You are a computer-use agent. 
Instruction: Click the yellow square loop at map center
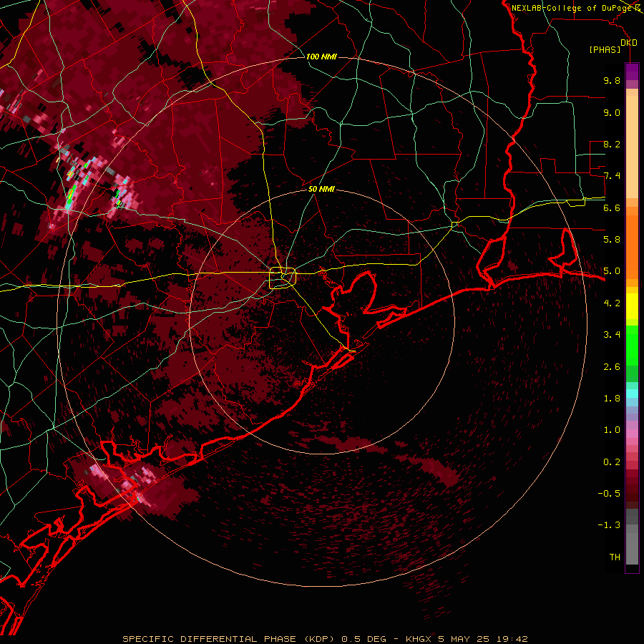(x=282, y=278)
